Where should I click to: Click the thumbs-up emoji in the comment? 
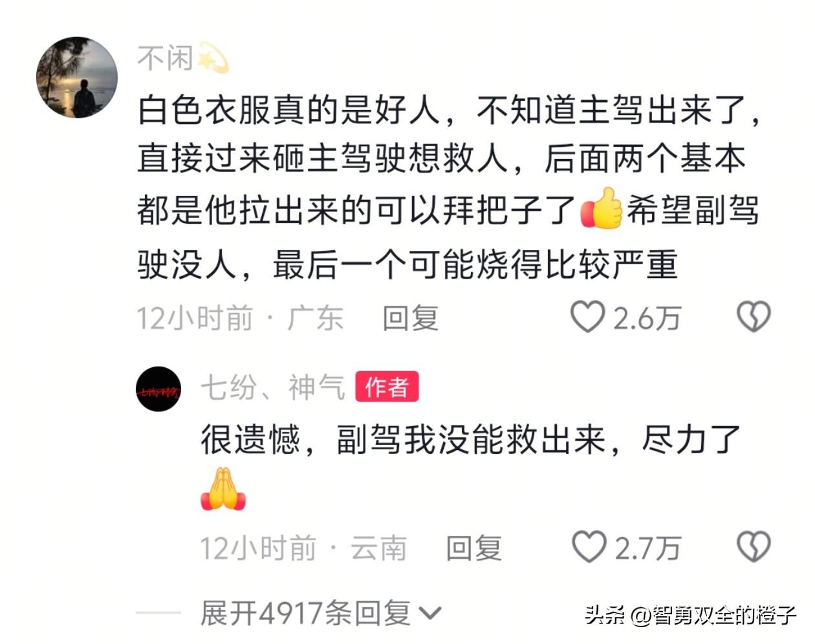pos(601,208)
